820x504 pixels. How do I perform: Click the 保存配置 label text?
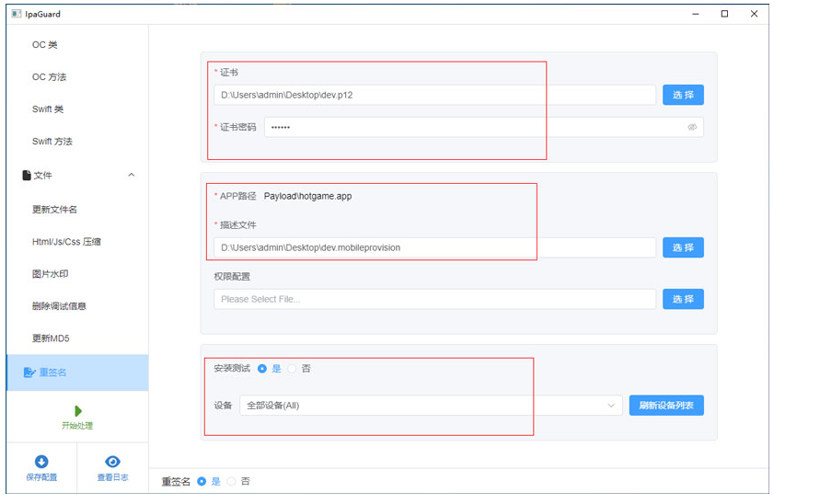[x=41, y=477]
